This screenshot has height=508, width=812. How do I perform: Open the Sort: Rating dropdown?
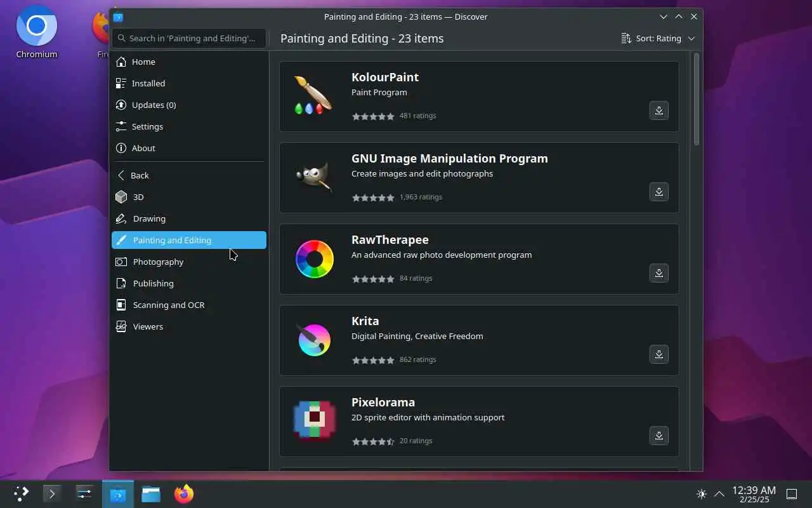click(658, 38)
